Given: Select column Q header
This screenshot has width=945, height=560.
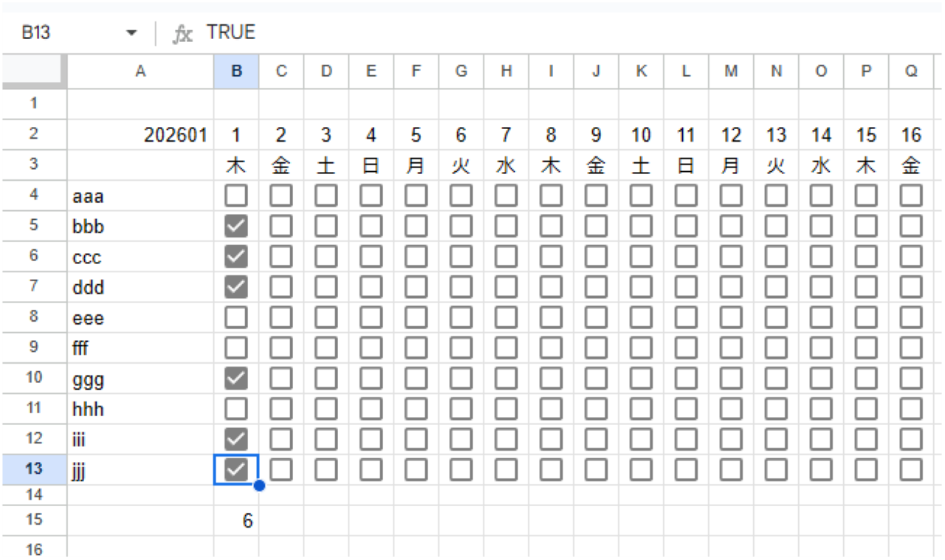Looking at the screenshot, I should click(912, 71).
